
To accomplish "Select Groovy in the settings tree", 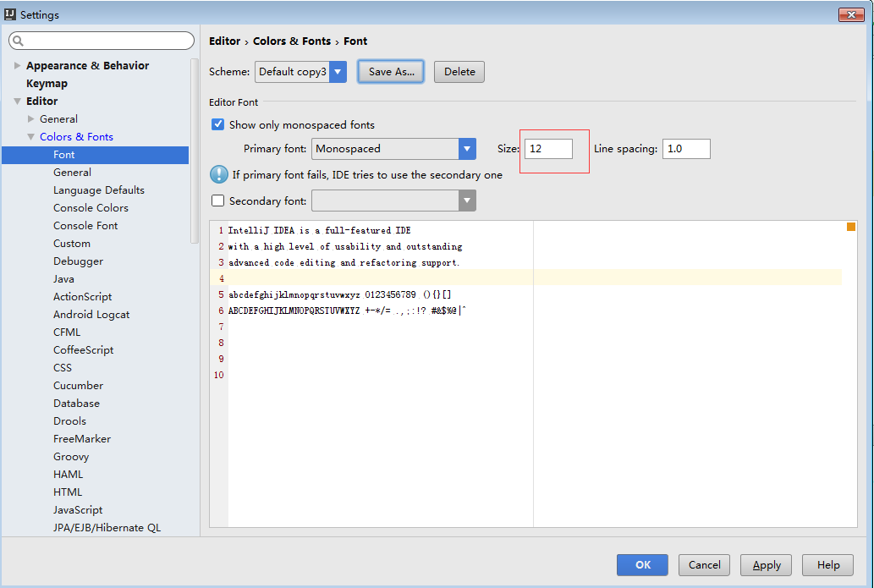I will pos(71,457).
